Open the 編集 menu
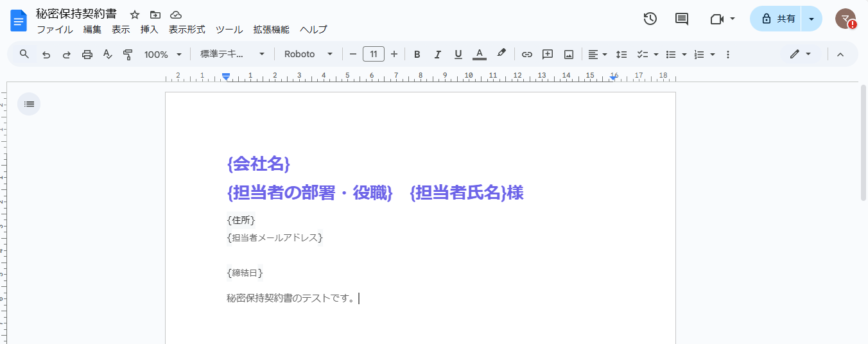 [x=92, y=30]
